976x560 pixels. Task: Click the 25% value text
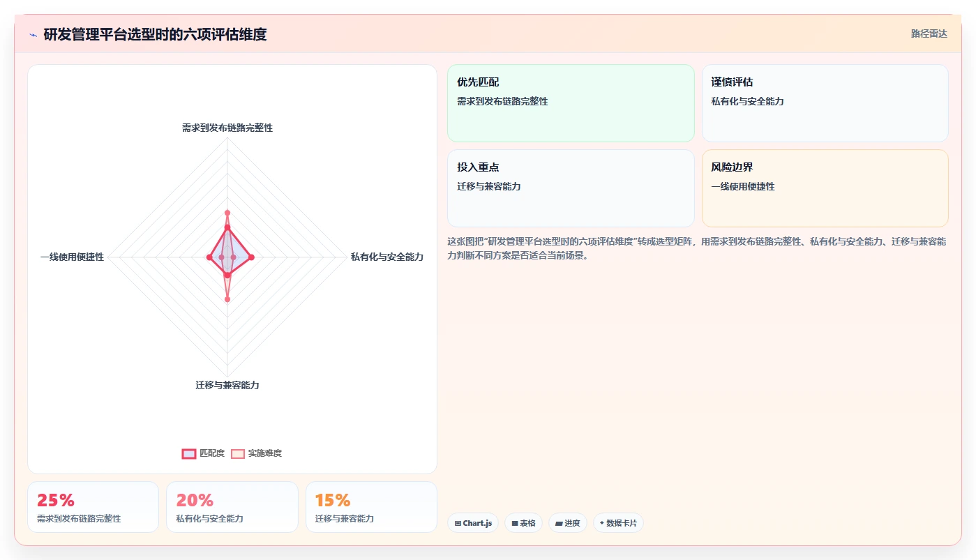point(56,500)
